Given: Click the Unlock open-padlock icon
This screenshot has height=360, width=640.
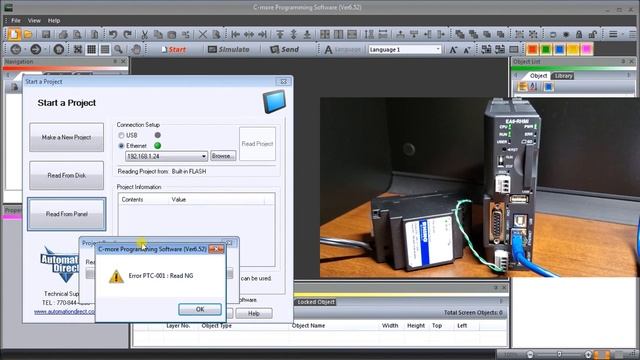Looking at the screenshot, I should click(592, 35).
